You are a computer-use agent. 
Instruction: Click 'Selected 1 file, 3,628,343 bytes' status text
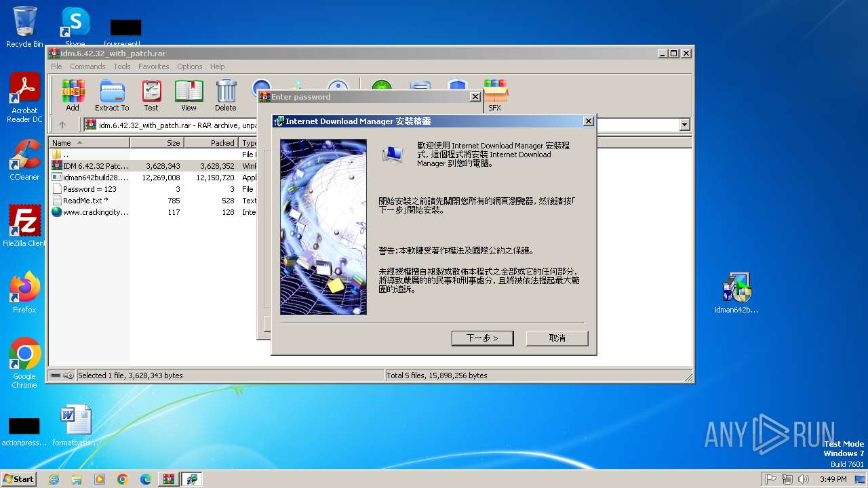click(x=130, y=375)
